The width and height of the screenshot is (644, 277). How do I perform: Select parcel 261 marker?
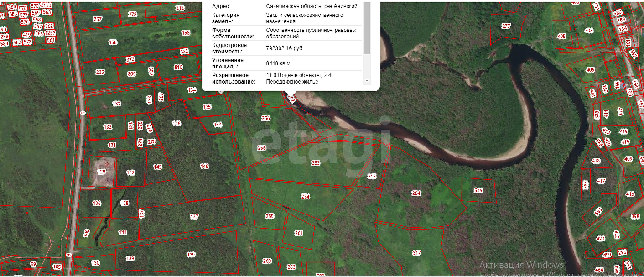tap(299, 233)
